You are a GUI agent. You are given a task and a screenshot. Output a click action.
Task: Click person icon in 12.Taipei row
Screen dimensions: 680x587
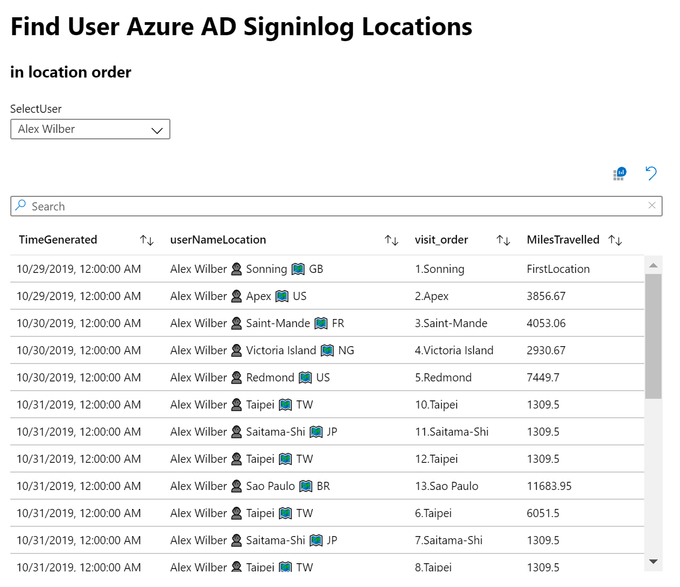[x=236, y=459]
